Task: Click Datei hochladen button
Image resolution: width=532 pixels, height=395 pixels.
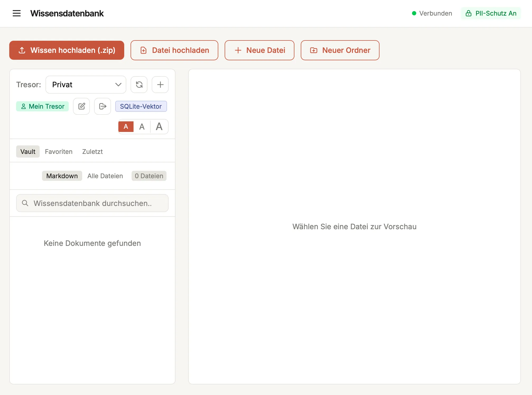Action: click(174, 50)
